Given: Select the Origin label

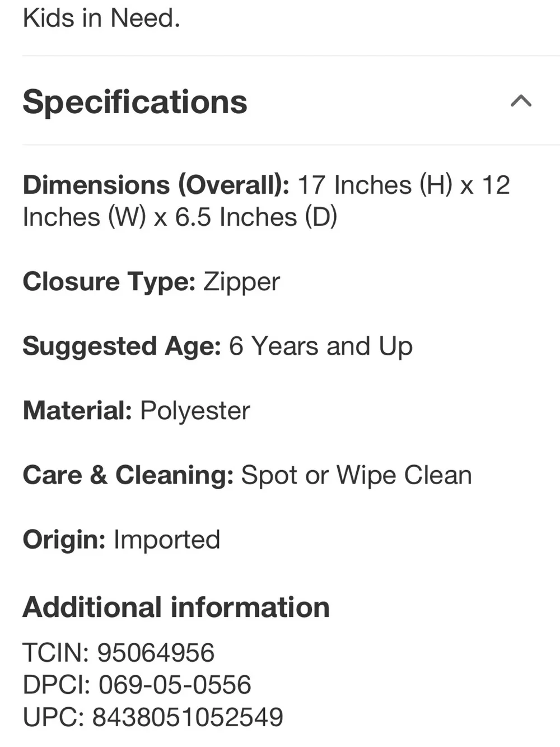Looking at the screenshot, I should pos(64,540).
